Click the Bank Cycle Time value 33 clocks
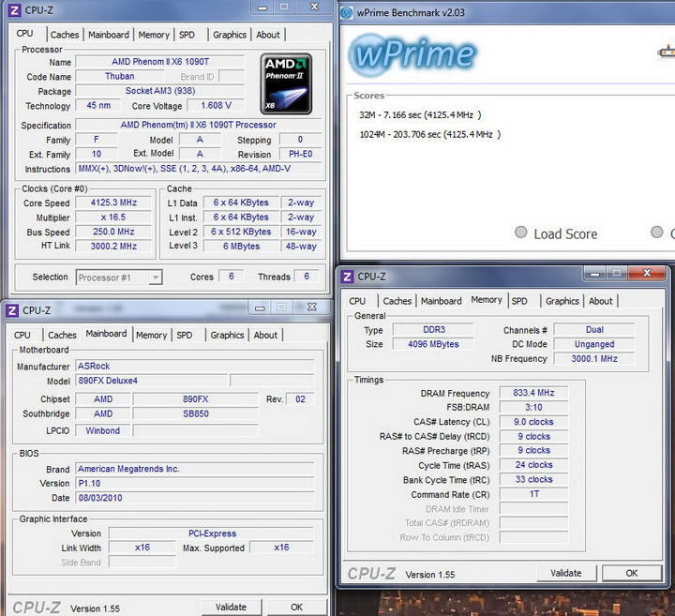 click(x=533, y=479)
